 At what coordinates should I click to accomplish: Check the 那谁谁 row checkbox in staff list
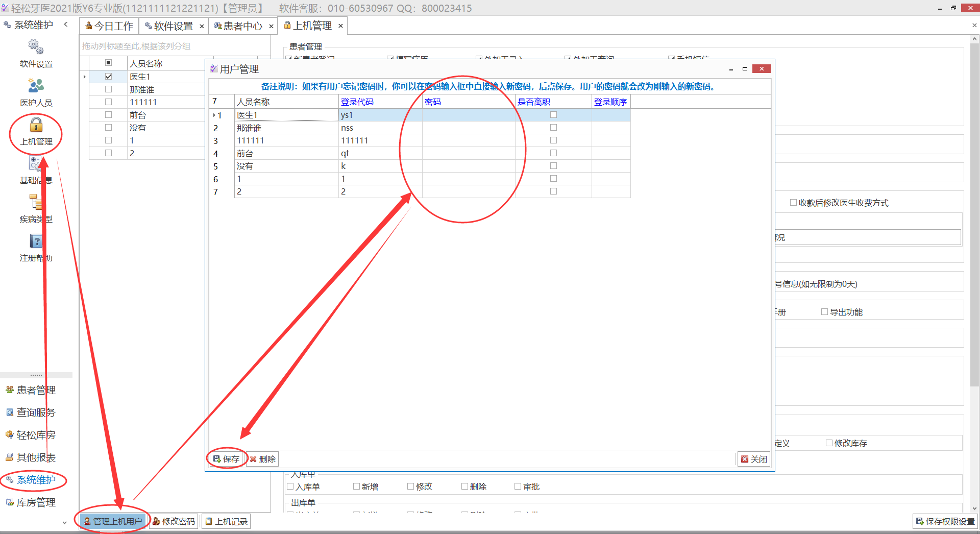[x=108, y=89]
